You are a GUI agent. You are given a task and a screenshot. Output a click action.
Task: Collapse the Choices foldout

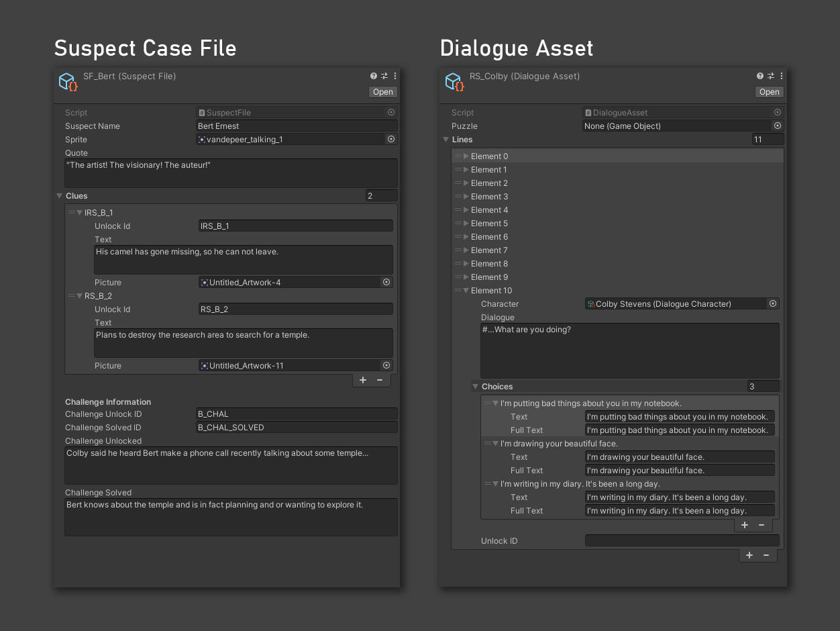pyautogui.click(x=476, y=387)
